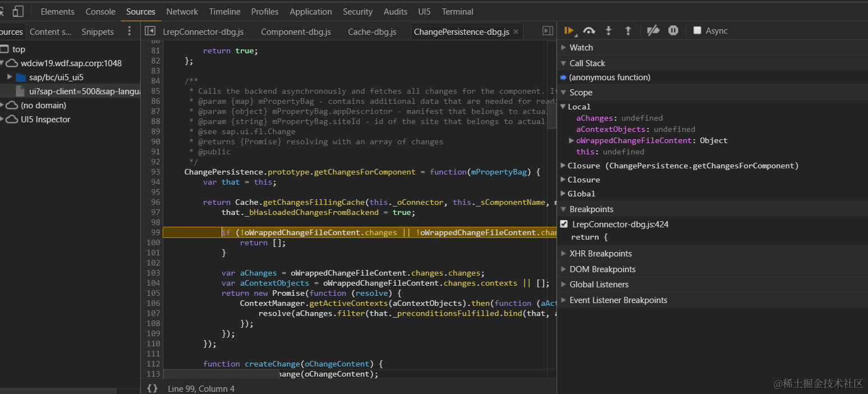Toggle device toolbar icon
This screenshot has height=394, width=868.
[18, 11]
